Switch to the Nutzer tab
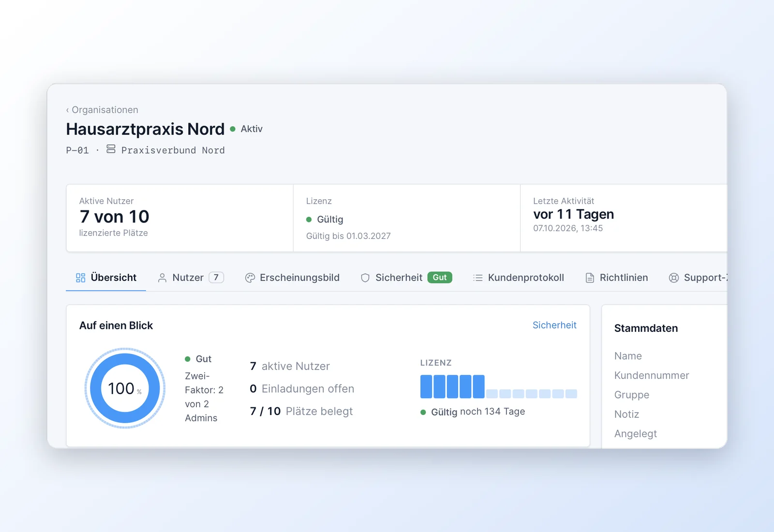The width and height of the screenshot is (774, 532). [x=191, y=278]
